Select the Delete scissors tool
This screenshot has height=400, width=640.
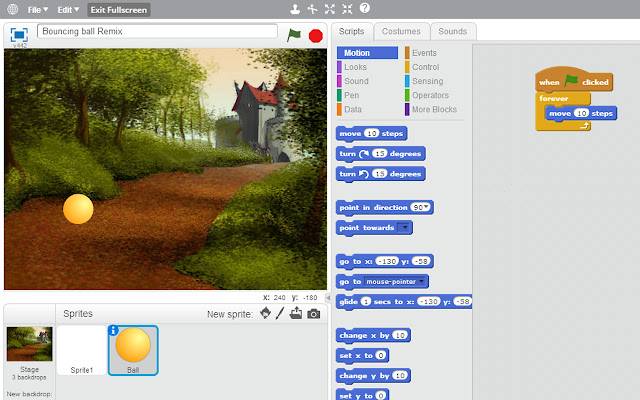312,9
